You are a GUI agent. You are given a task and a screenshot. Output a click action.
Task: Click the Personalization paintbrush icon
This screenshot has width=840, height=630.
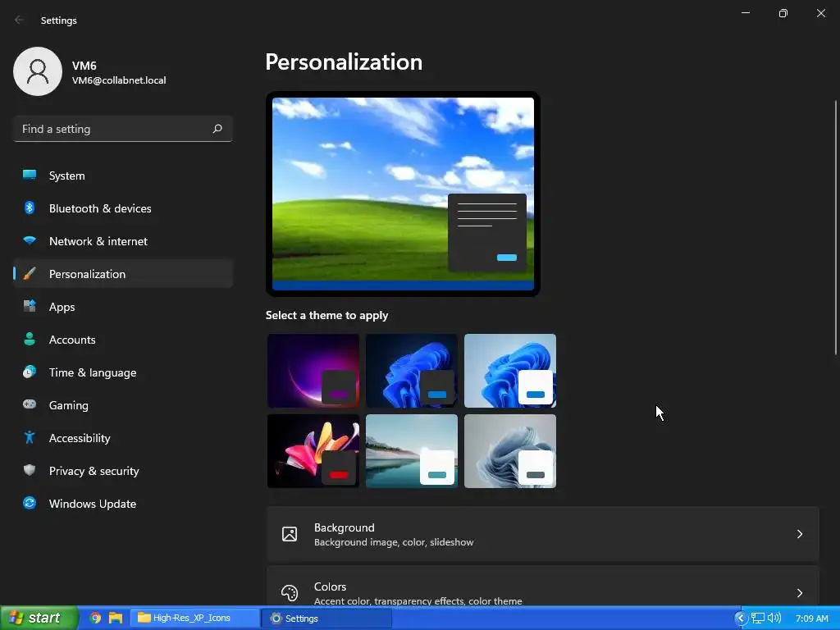(x=30, y=274)
